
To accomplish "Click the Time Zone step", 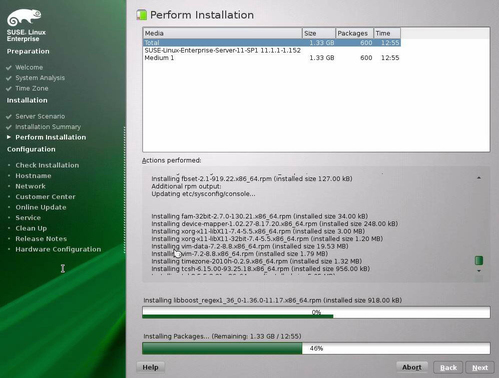I will coord(32,88).
